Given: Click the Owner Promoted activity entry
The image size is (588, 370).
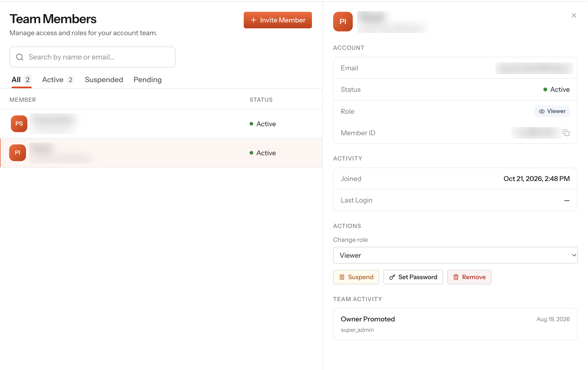Looking at the screenshot, I should 455,324.
